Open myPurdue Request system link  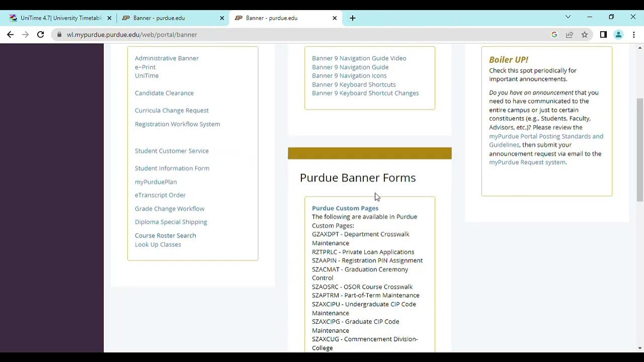pos(527,162)
